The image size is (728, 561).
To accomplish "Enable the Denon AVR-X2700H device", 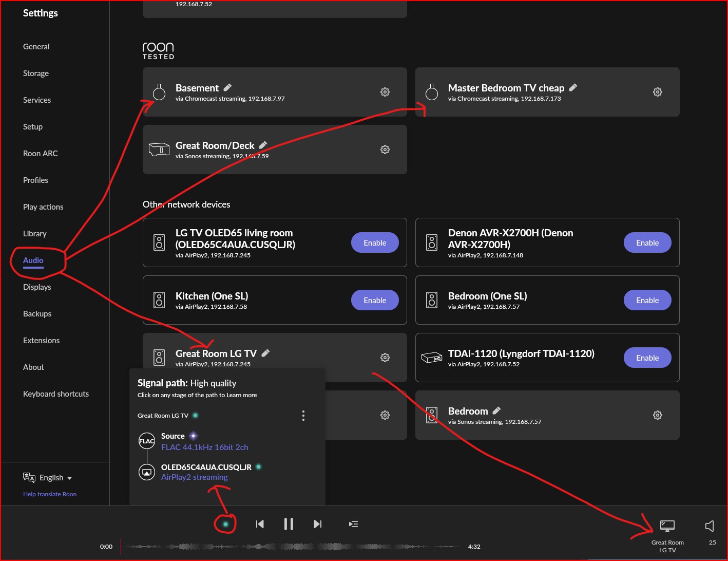I will click(x=647, y=243).
